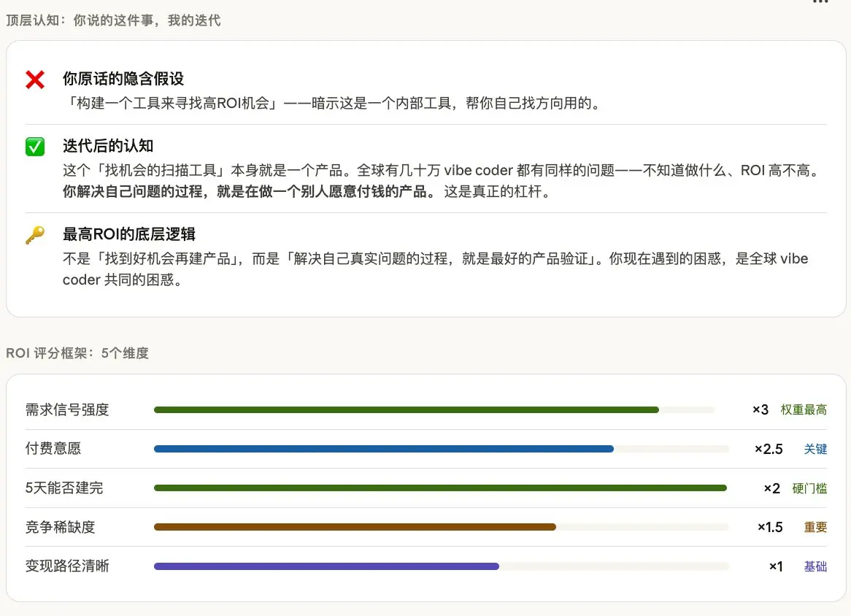Select heading 迭代后的认知
The image size is (851, 616).
pos(108,145)
